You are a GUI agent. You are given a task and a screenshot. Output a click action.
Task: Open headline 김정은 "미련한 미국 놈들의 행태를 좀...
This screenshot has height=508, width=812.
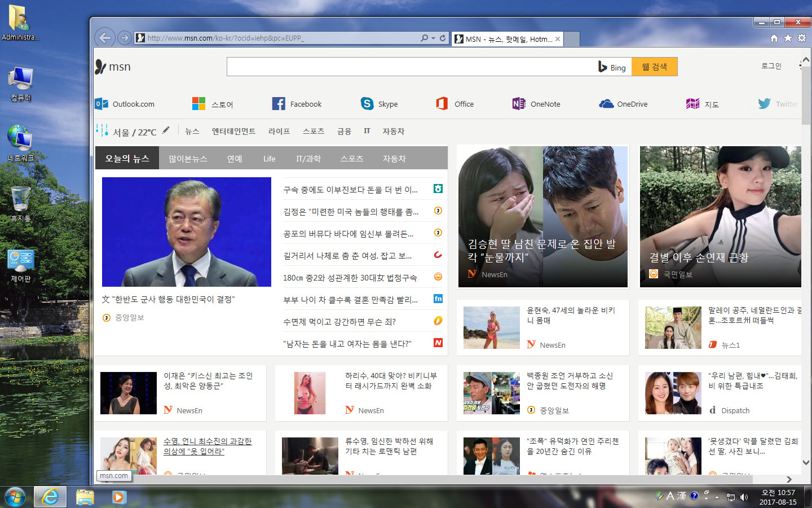click(351, 212)
